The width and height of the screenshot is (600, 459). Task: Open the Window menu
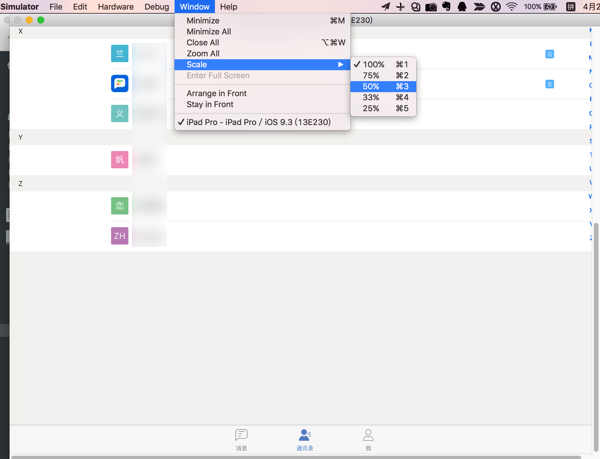coord(194,7)
